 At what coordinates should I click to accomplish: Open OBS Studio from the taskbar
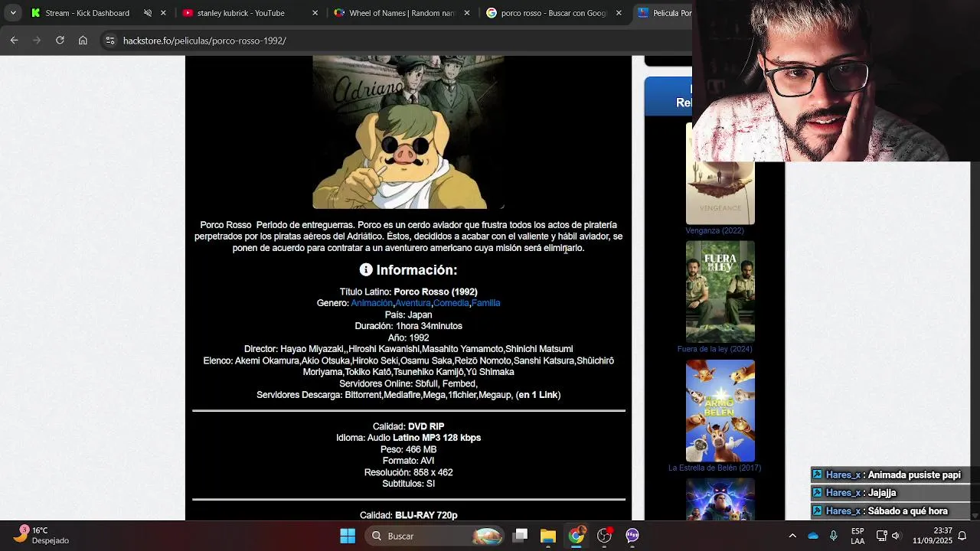coord(605,536)
